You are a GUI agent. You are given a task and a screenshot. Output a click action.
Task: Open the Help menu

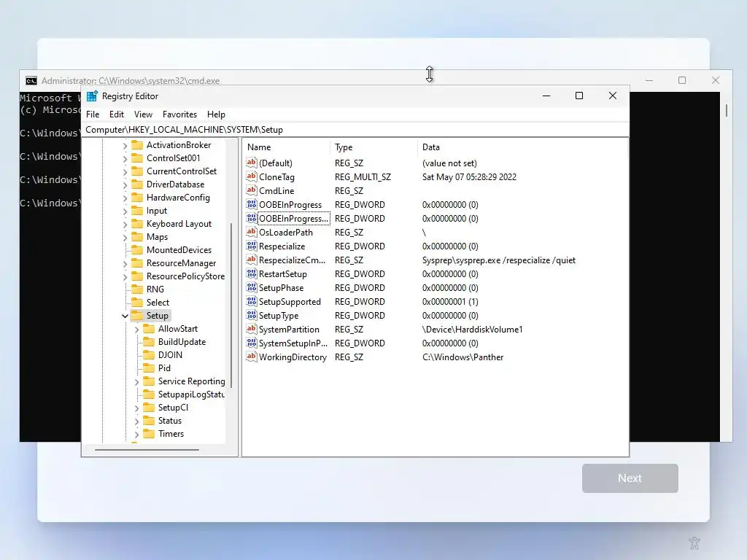216,114
